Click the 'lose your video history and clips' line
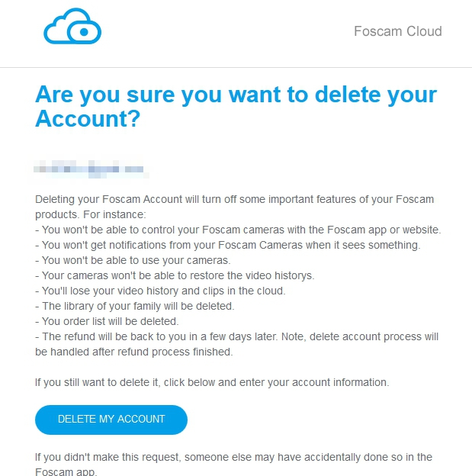The image size is (472, 476). coord(160,291)
